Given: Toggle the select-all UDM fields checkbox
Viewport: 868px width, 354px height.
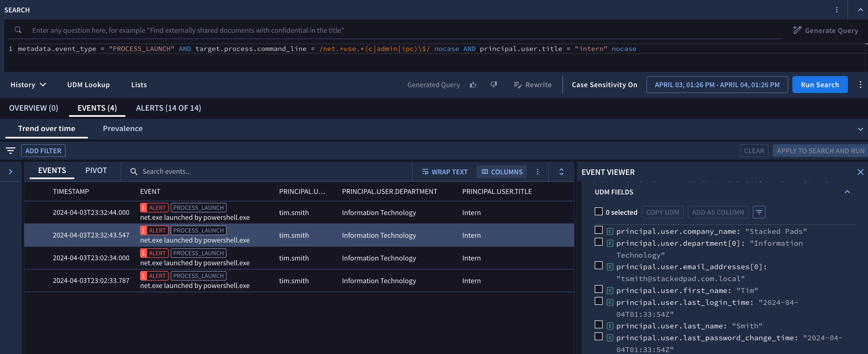Looking at the screenshot, I should click(x=598, y=212).
